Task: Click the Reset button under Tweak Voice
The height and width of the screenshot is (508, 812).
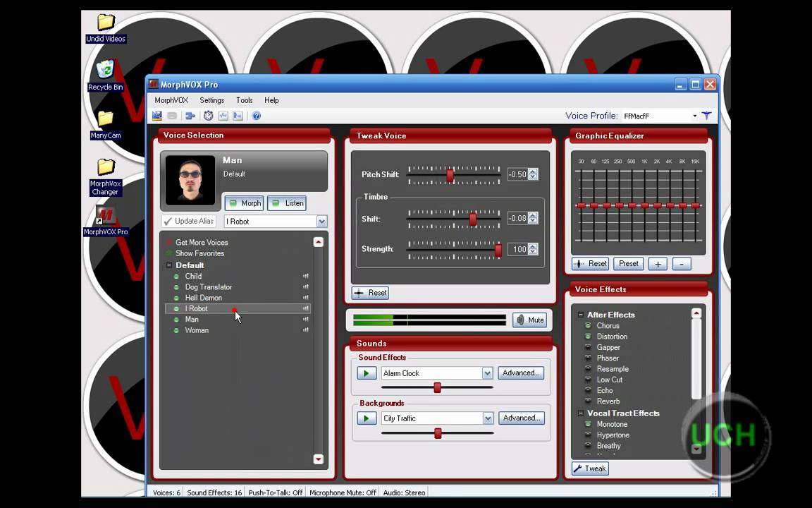Action: coord(370,293)
